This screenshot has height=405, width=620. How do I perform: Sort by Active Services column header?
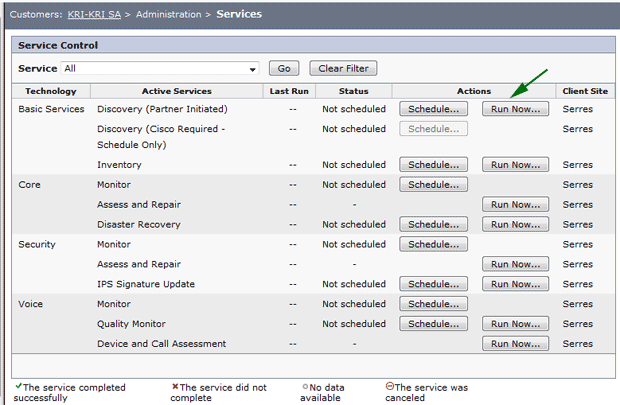click(x=177, y=91)
